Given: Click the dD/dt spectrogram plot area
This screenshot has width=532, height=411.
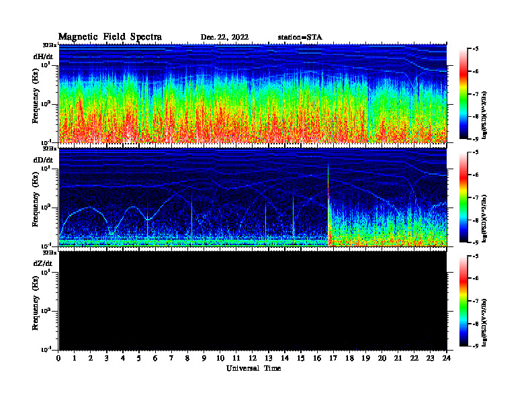Looking at the screenshot, I should coord(253,197).
